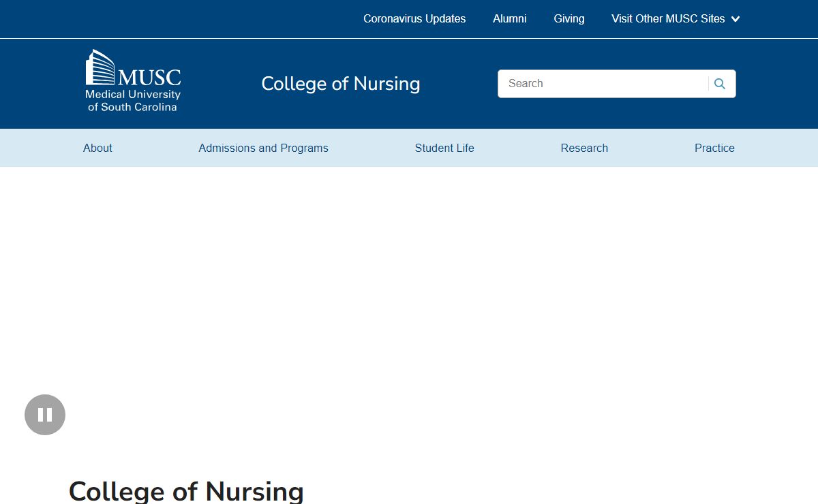Click the MUSC logo
Image resolution: width=818 pixels, height=504 pixels.
click(x=133, y=80)
